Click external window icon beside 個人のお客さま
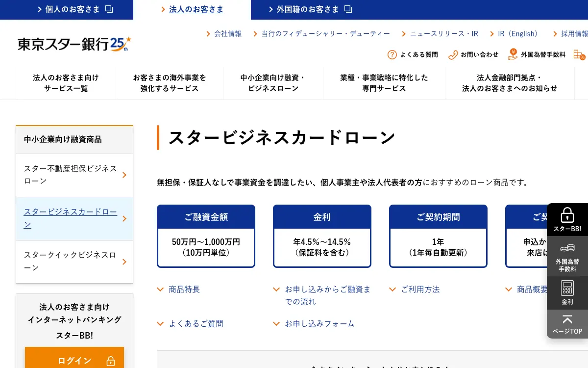The image size is (588, 368). coord(109,9)
